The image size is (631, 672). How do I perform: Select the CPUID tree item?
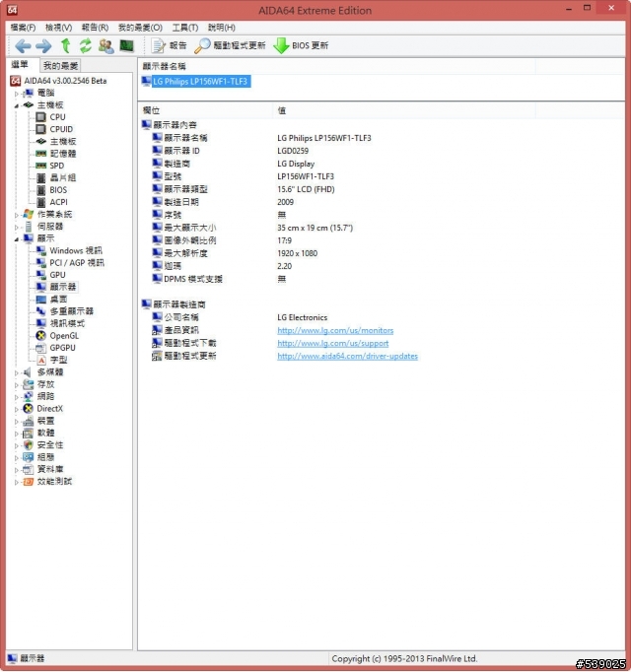click(61, 129)
